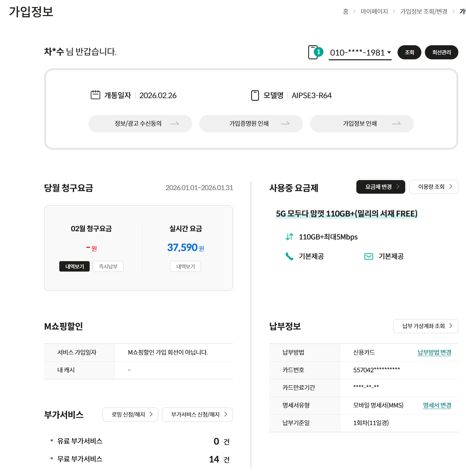Click 가입정보 인쇄 button
Image resolution: width=466 pixels, height=476 pixels.
(362, 124)
